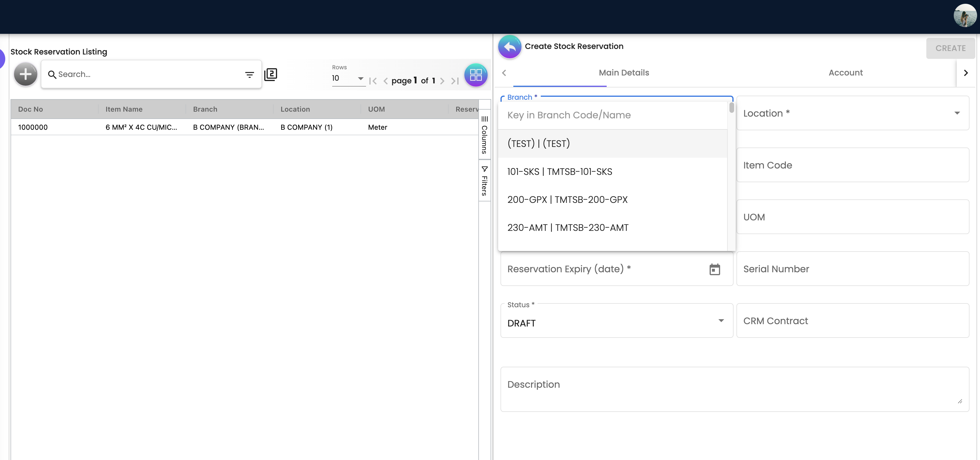Expand the Status DRAFT dropdown
Image resolution: width=980 pixels, height=460 pixels.
tap(721, 321)
